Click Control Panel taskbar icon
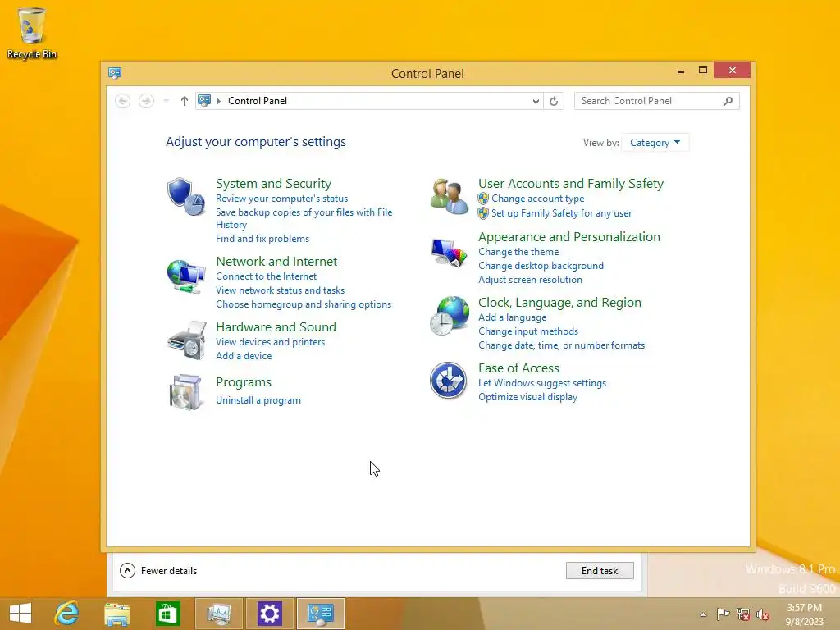This screenshot has width=840, height=630. [x=321, y=614]
